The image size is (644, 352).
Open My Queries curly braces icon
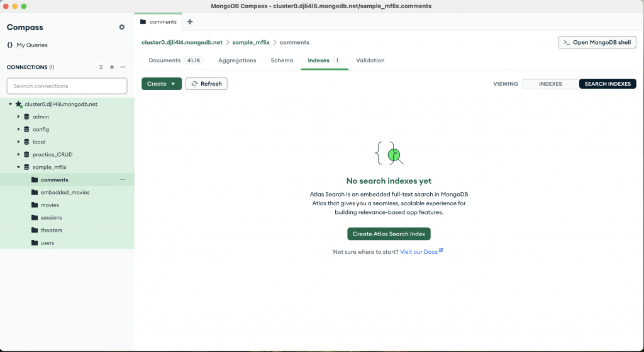(10, 45)
